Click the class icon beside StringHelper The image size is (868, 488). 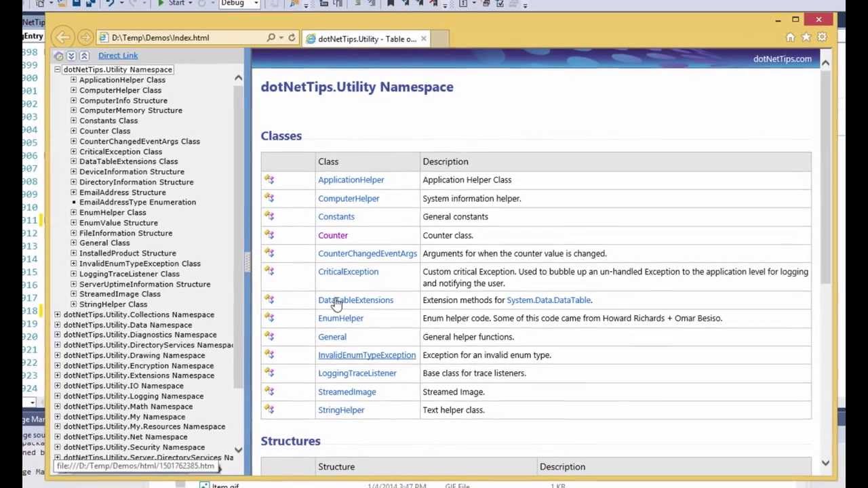269,409
